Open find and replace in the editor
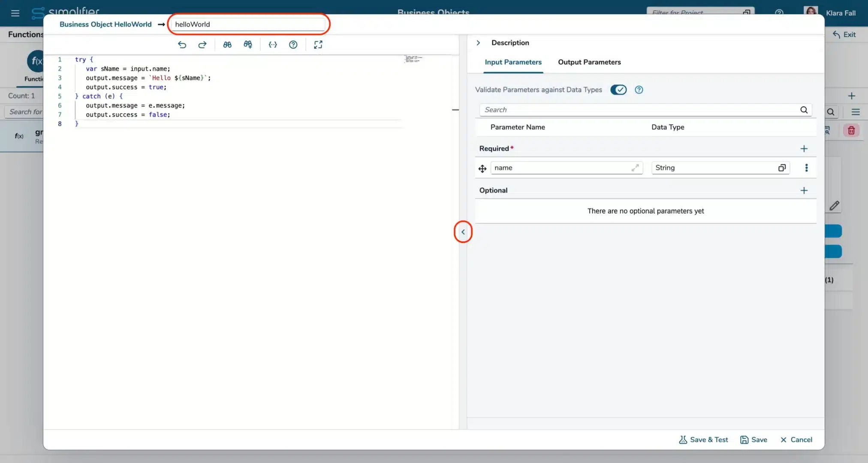 tap(248, 45)
